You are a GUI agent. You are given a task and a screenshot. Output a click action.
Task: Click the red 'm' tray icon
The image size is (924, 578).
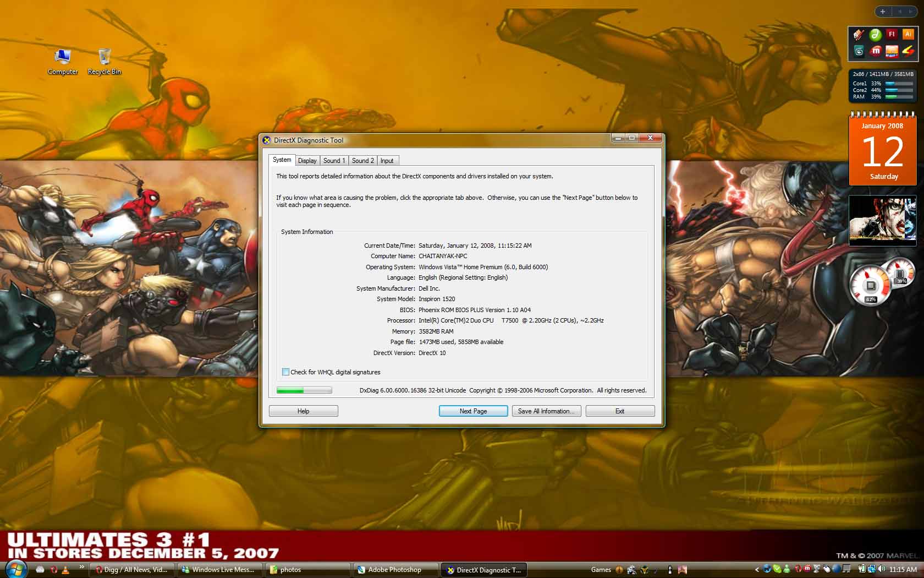click(x=807, y=569)
